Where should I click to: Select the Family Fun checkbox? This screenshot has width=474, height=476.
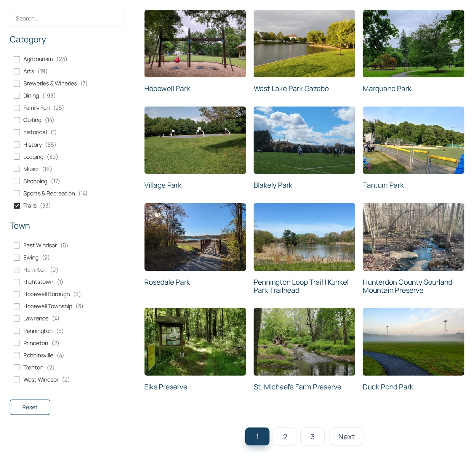point(17,108)
